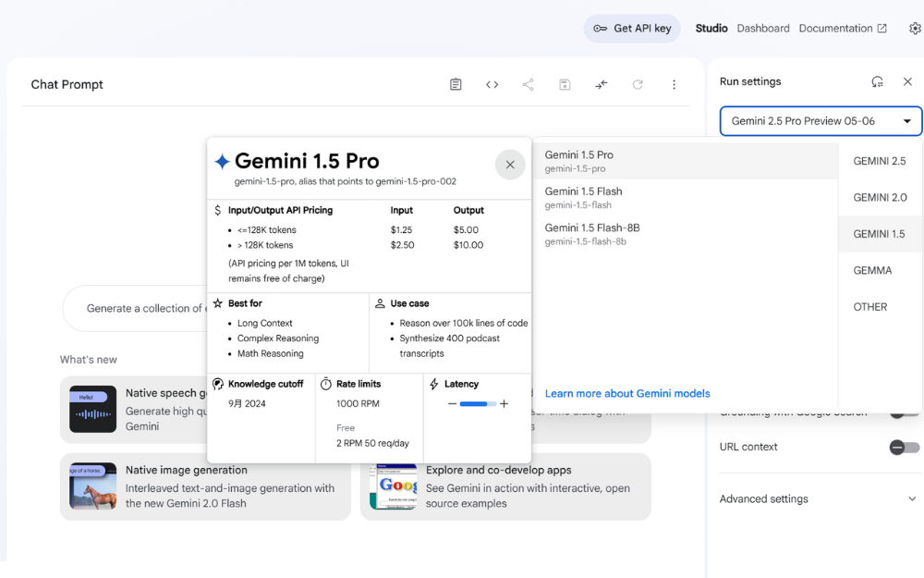The image size is (924, 578).
Task: Click the Get API key button
Action: pos(632,29)
